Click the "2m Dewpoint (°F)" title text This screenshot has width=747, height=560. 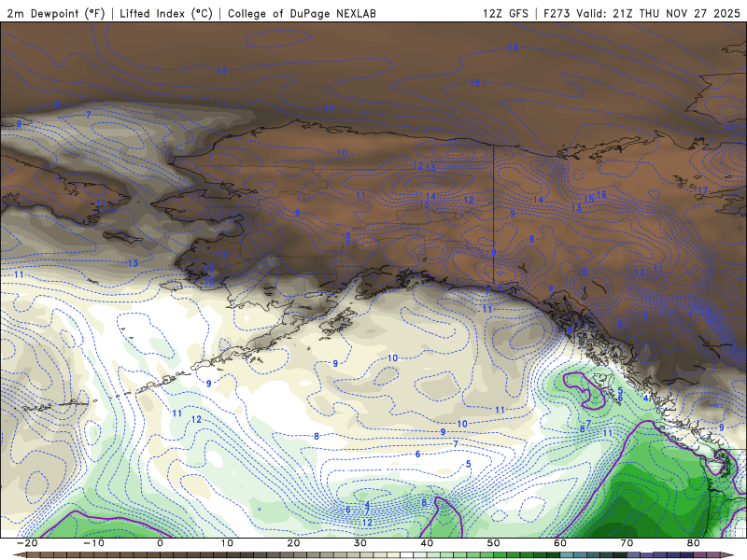[55, 13]
